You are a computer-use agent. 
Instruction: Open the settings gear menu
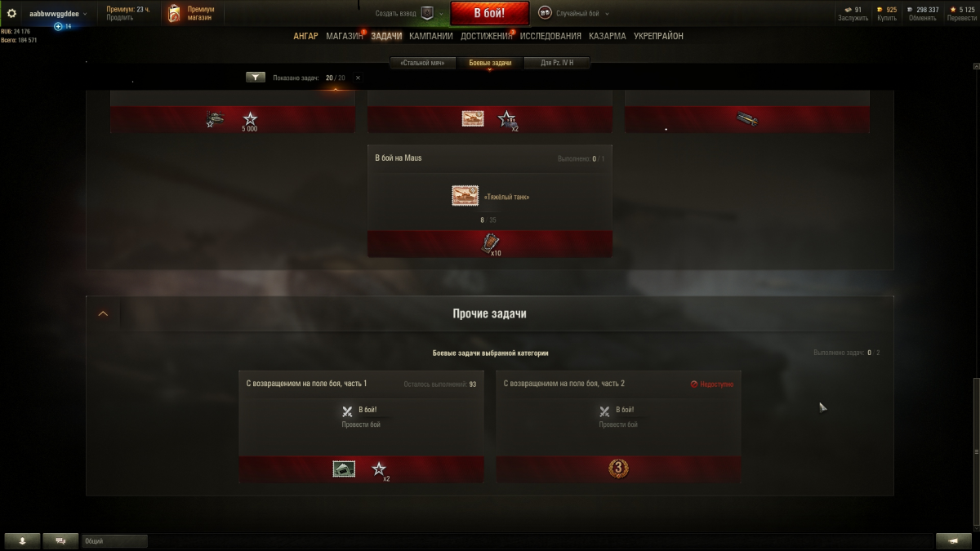(11, 14)
